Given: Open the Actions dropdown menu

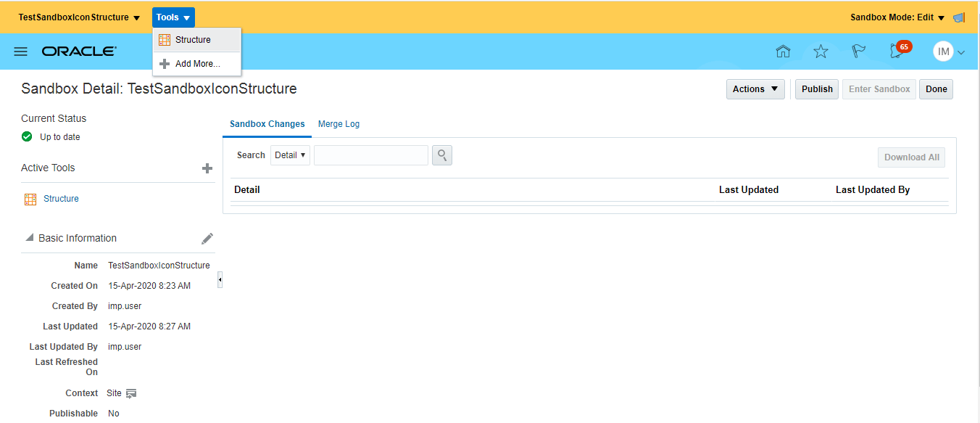Looking at the screenshot, I should coord(755,89).
